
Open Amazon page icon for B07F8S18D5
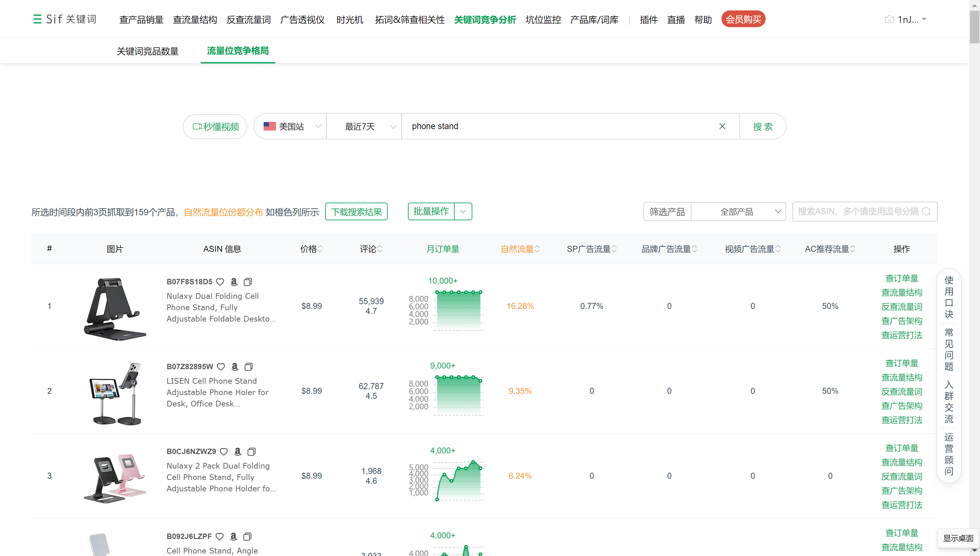pyautogui.click(x=234, y=282)
